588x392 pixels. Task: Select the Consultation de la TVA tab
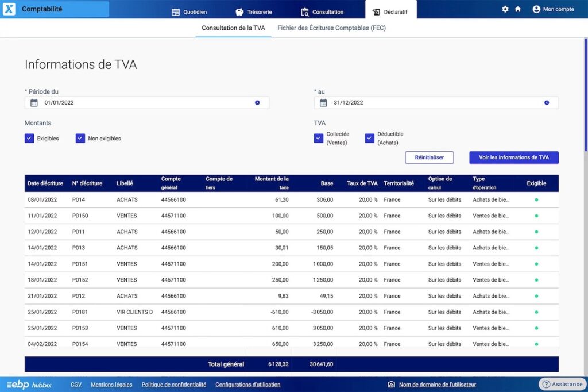(233, 27)
